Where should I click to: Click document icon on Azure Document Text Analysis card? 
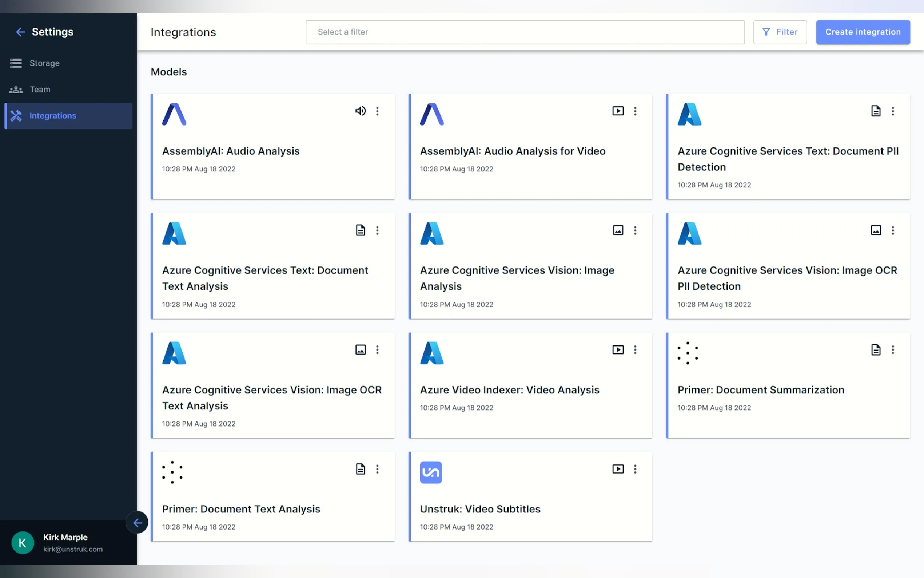[360, 230]
